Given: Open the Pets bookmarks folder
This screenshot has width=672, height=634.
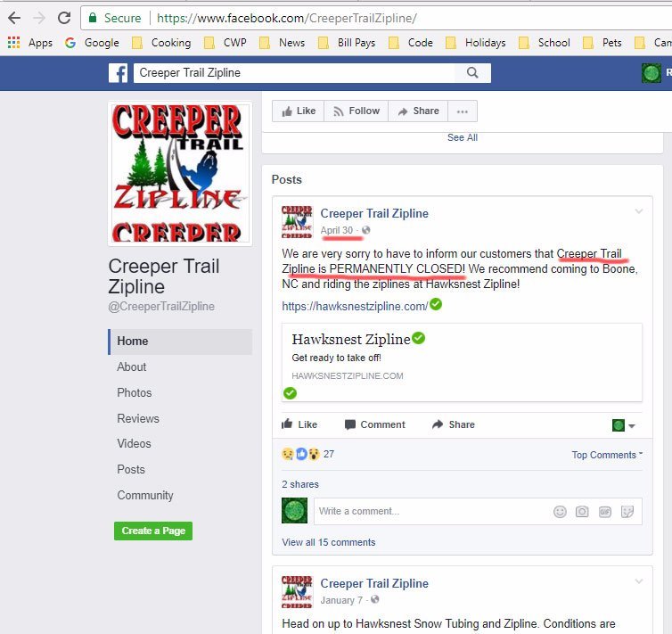Looking at the screenshot, I should point(602,43).
